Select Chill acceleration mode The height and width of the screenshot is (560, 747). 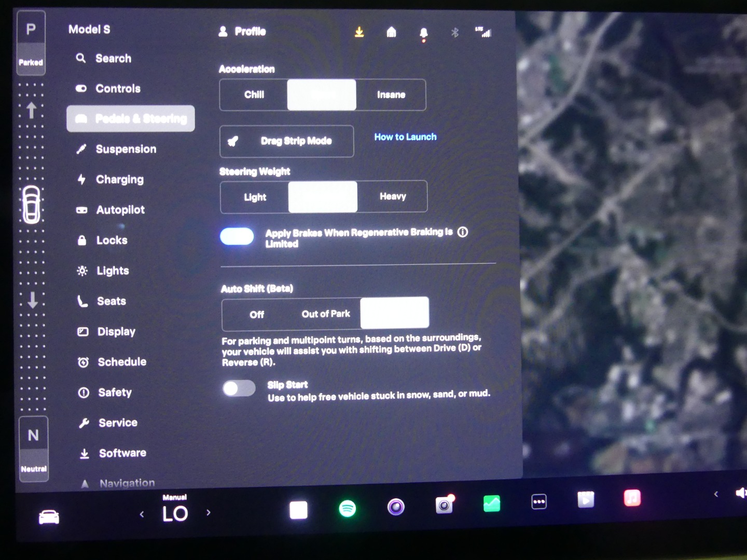pos(254,95)
